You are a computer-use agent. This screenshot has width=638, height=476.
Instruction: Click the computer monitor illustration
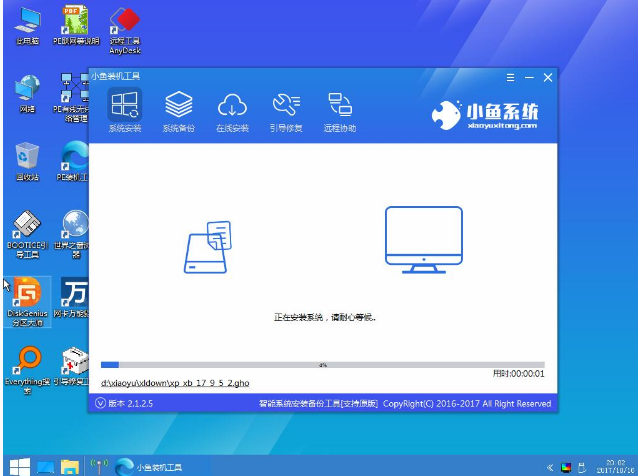[x=423, y=238]
